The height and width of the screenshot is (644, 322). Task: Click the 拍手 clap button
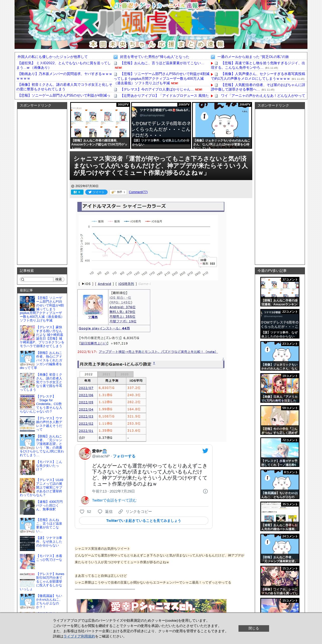(118, 192)
